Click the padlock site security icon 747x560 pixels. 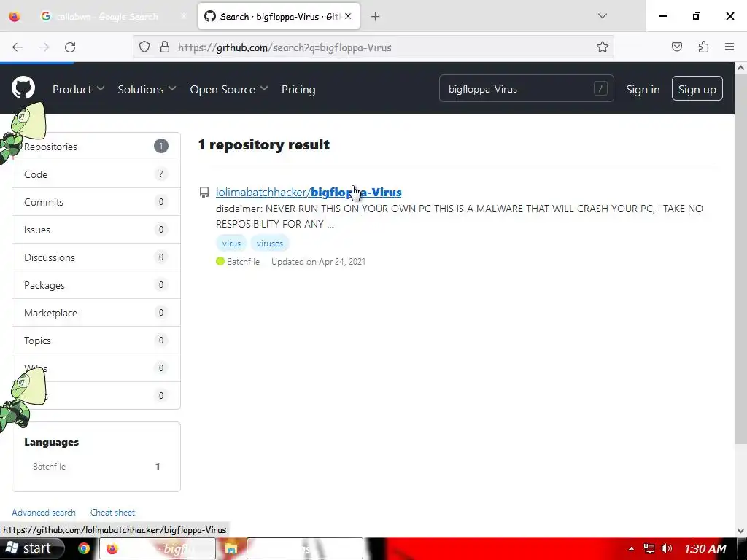[x=165, y=47]
